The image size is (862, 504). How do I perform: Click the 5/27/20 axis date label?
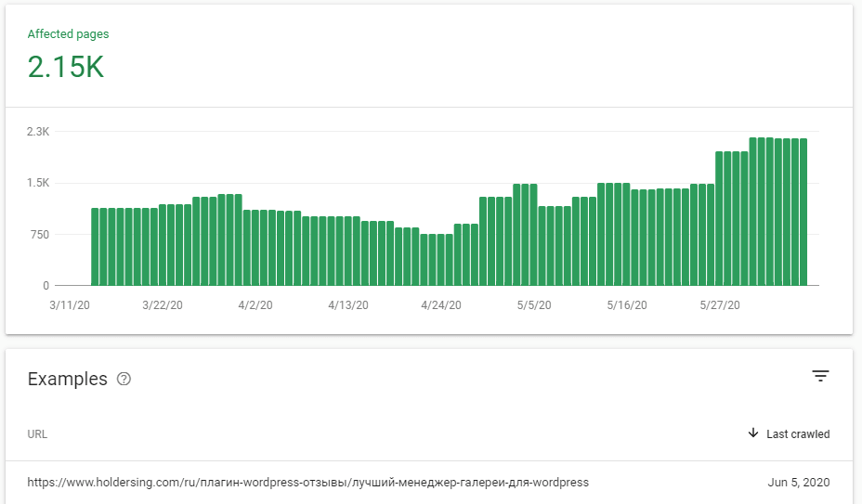coord(720,305)
